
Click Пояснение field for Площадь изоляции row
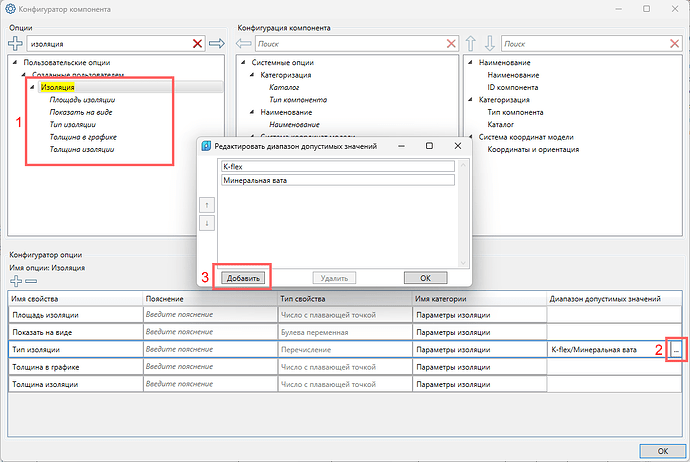pos(210,315)
